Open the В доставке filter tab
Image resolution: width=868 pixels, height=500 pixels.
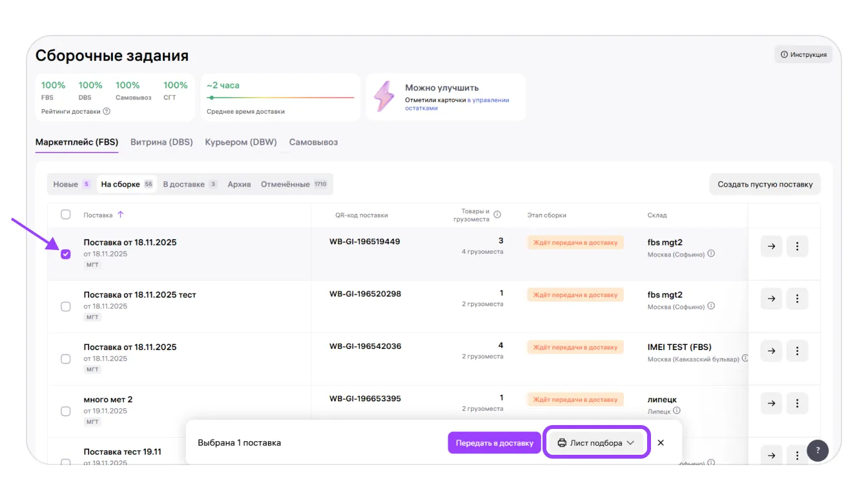189,184
